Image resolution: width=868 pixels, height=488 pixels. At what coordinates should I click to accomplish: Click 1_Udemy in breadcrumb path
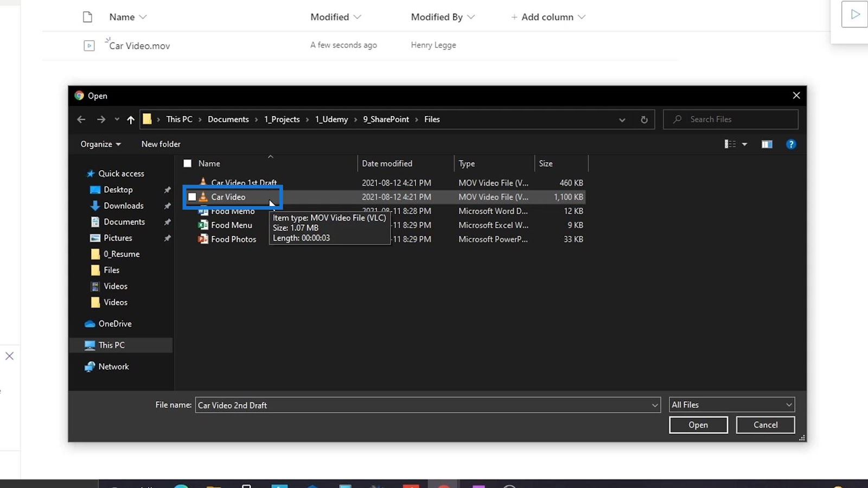pos(331,119)
